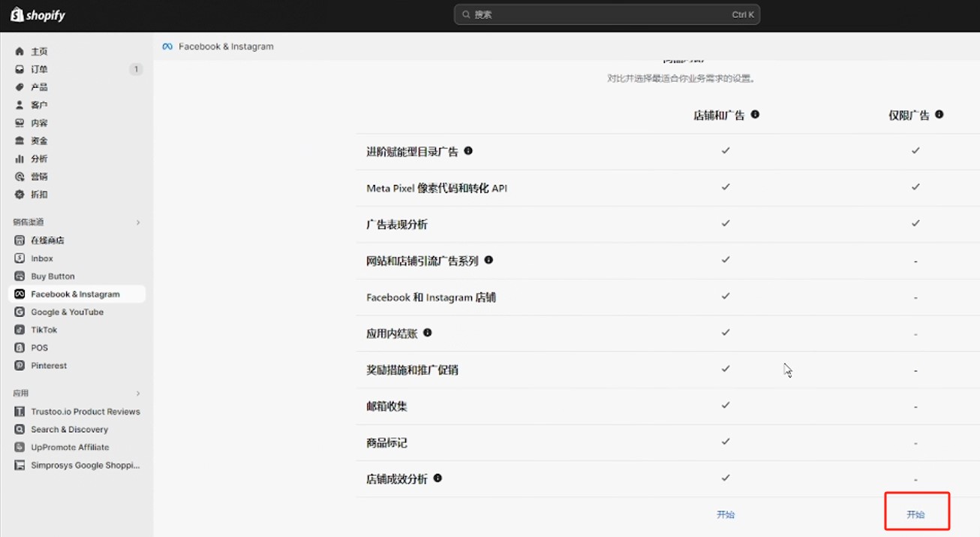980x537 pixels.
Task: Click the Google icon beside Google & YouTube
Action: coord(20,312)
